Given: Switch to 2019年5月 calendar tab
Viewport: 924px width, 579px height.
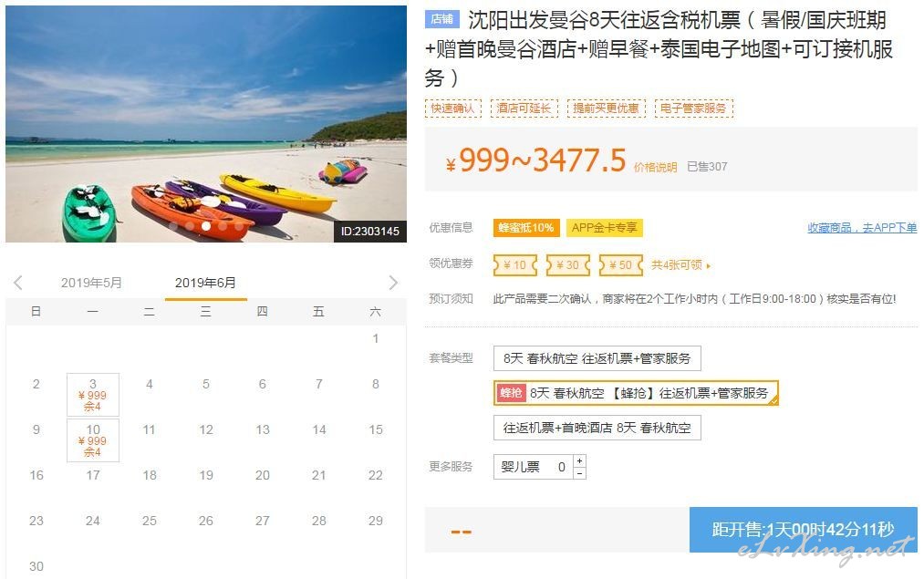Looking at the screenshot, I should point(91,283).
